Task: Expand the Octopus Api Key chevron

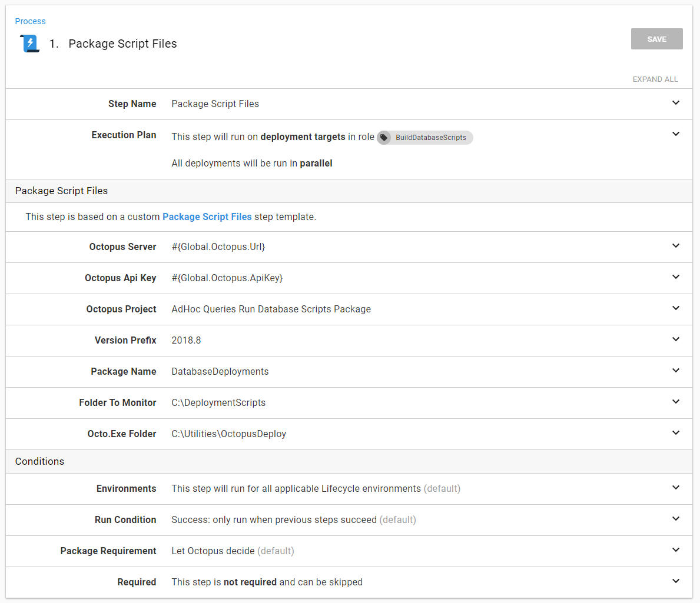Action: pos(675,277)
